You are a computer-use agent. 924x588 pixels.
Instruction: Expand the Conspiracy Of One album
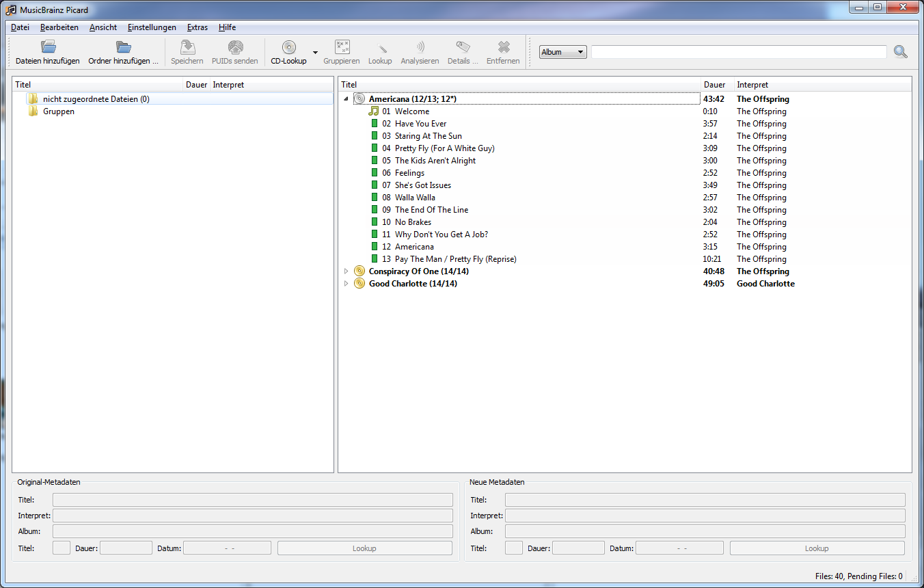[346, 271]
